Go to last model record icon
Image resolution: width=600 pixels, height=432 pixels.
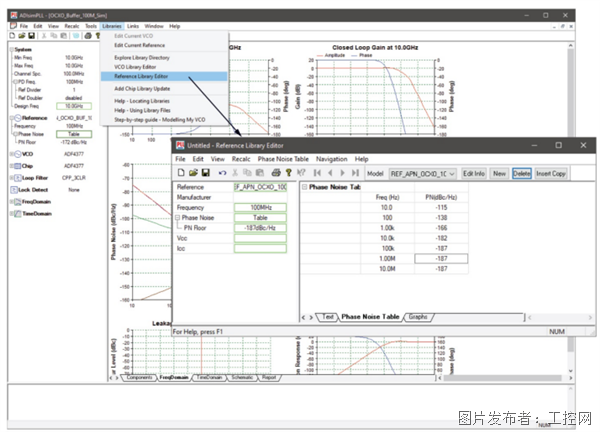pyautogui.click(x=355, y=173)
